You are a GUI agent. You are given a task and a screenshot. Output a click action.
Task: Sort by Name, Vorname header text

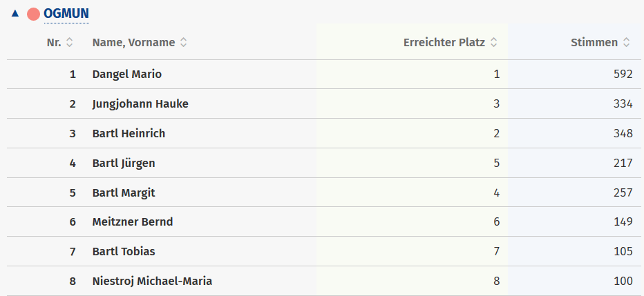pyautogui.click(x=133, y=43)
